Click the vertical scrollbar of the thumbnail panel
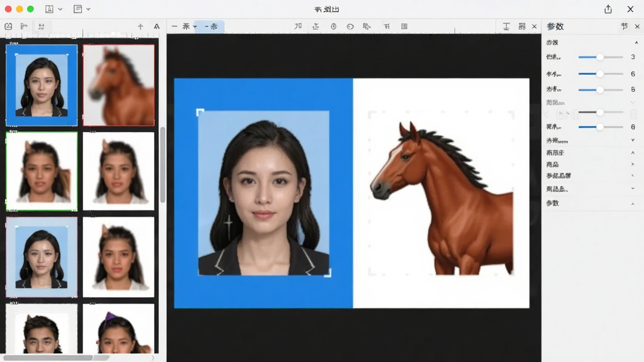 point(163,164)
